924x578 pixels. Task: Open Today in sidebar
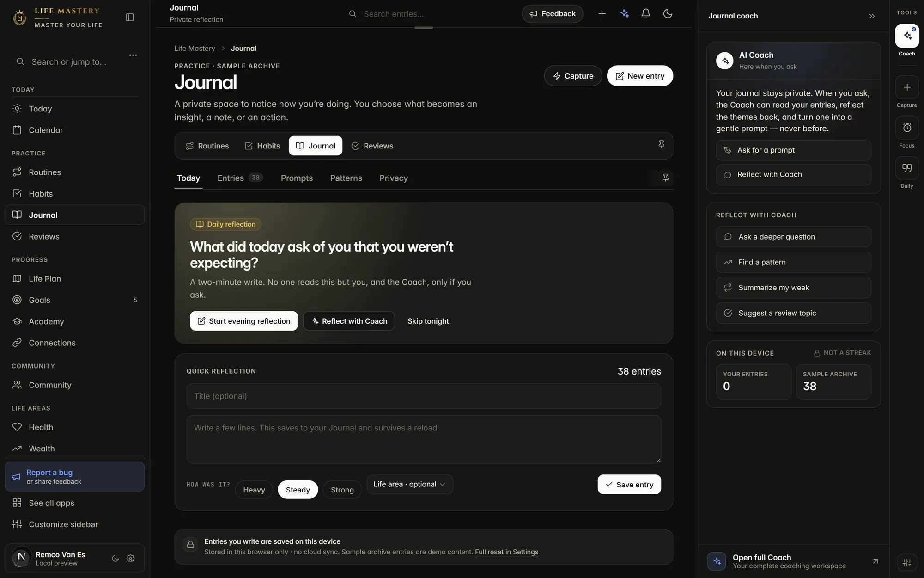coord(75,109)
